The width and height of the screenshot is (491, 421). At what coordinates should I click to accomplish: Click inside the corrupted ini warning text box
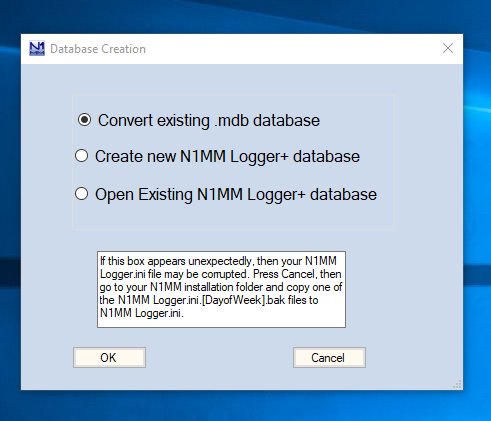pyautogui.click(x=221, y=289)
